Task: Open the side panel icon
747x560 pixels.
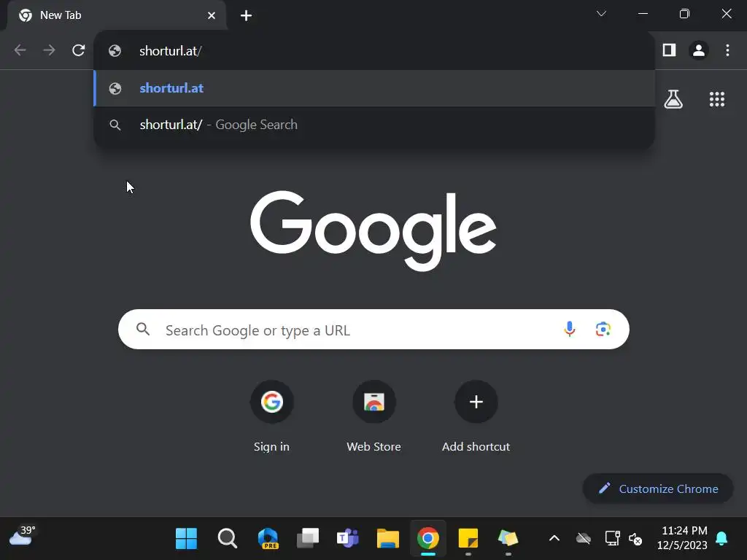Action: [x=669, y=50]
